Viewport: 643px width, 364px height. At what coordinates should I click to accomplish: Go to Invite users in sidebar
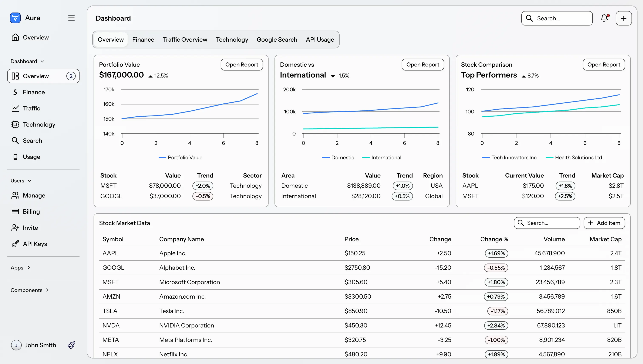pos(30,228)
